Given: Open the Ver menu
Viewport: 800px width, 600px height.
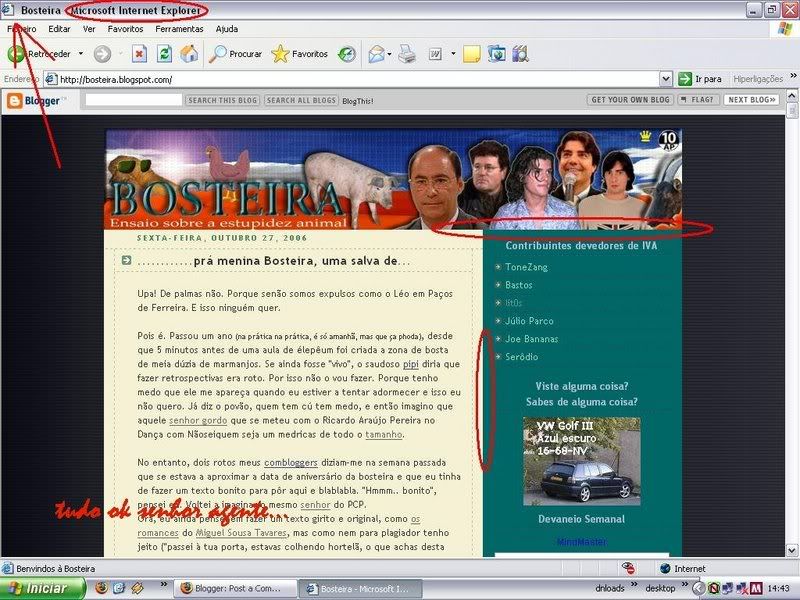Looking at the screenshot, I should pos(89,29).
